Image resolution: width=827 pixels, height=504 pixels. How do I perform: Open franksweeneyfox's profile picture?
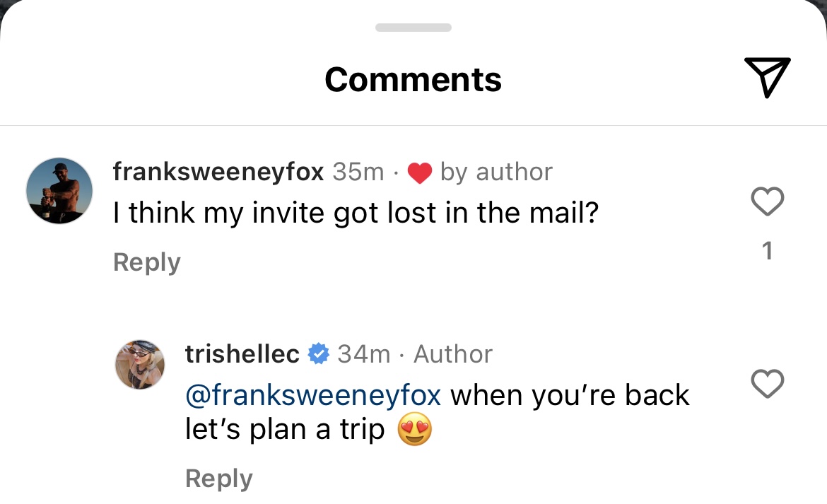pyautogui.click(x=59, y=191)
